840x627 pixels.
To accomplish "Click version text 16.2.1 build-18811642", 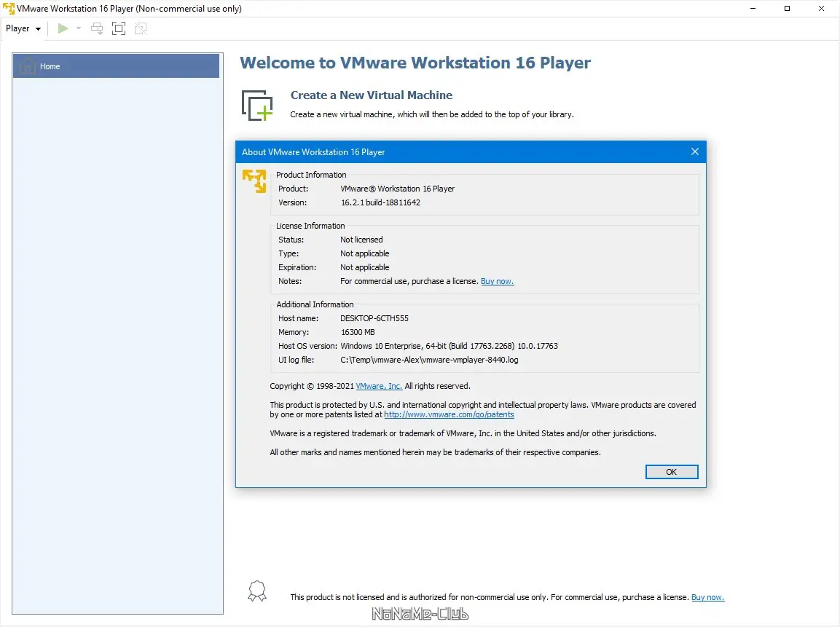I will pyautogui.click(x=380, y=202).
